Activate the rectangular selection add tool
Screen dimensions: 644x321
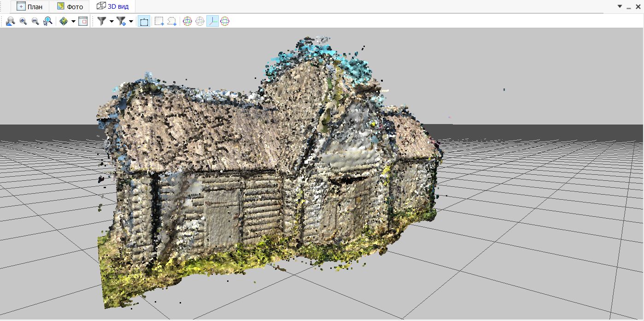point(159,21)
